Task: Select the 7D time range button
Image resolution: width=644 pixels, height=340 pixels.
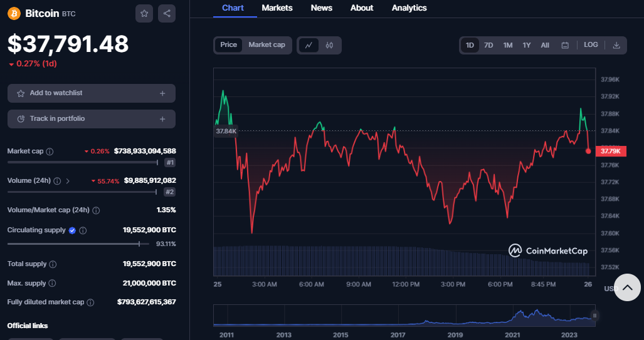Action: click(488, 45)
